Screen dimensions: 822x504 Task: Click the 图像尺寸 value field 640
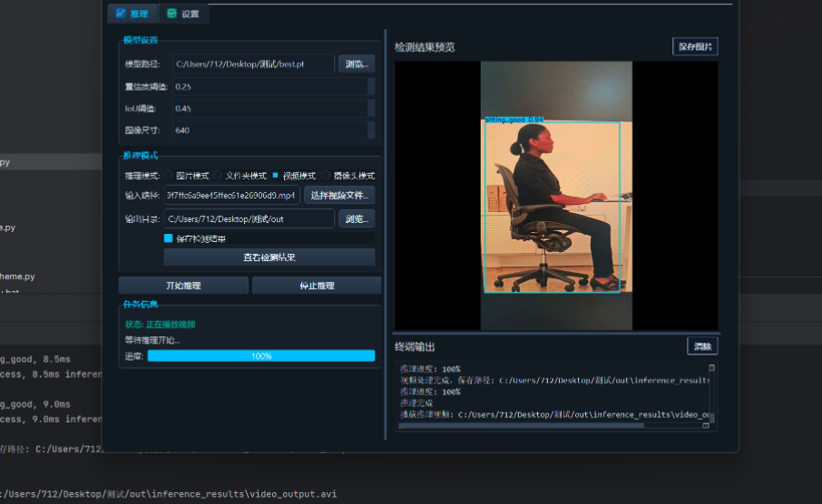point(270,130)
